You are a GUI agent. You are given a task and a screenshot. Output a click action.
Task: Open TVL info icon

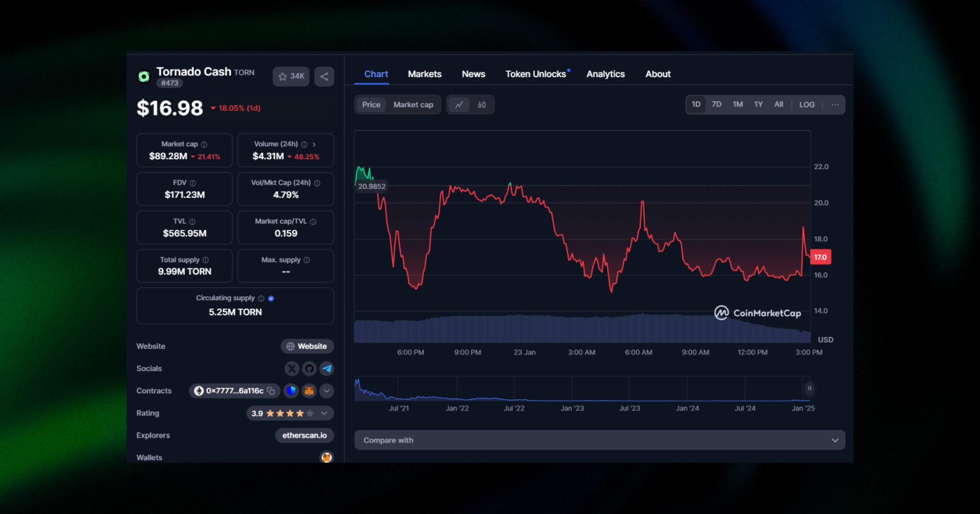(x=192, y=222)
